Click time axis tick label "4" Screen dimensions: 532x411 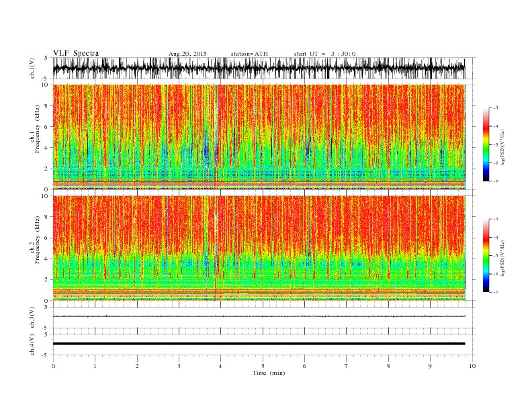pyautogui.click(x=221, y=366)
